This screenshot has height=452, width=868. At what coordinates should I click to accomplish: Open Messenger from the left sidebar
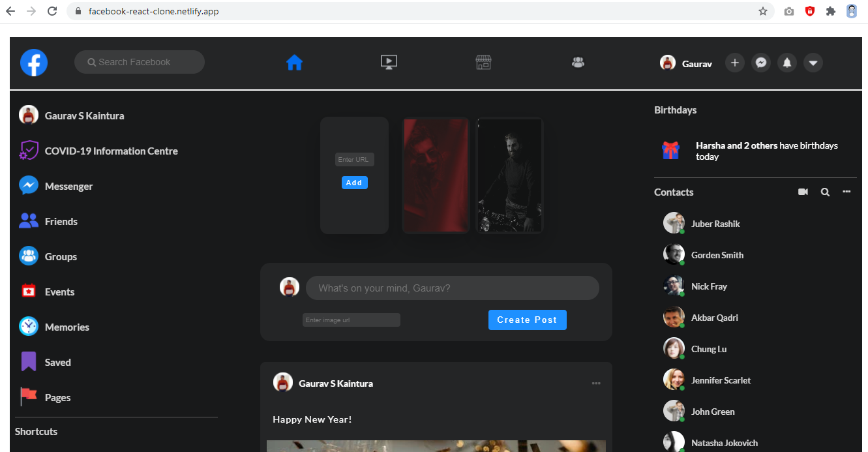(56, 186)
